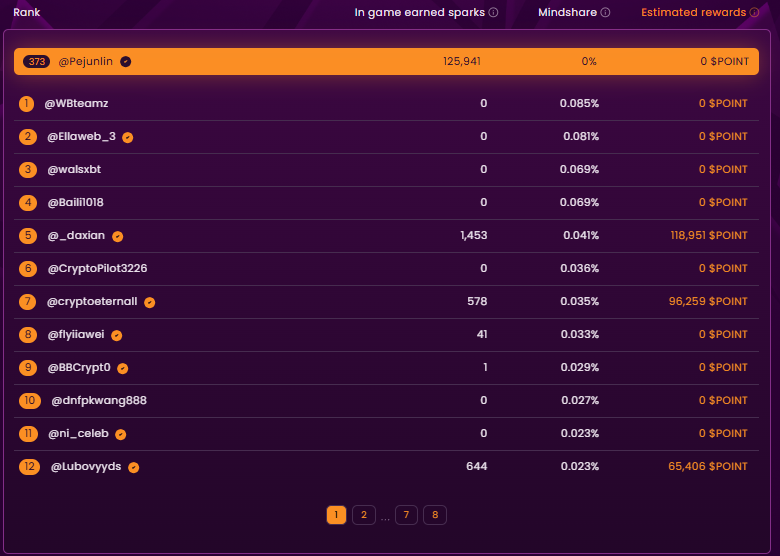Click the 644 sparks value
780x556 pixels.
pyautogui.click(x=477, y=466)
